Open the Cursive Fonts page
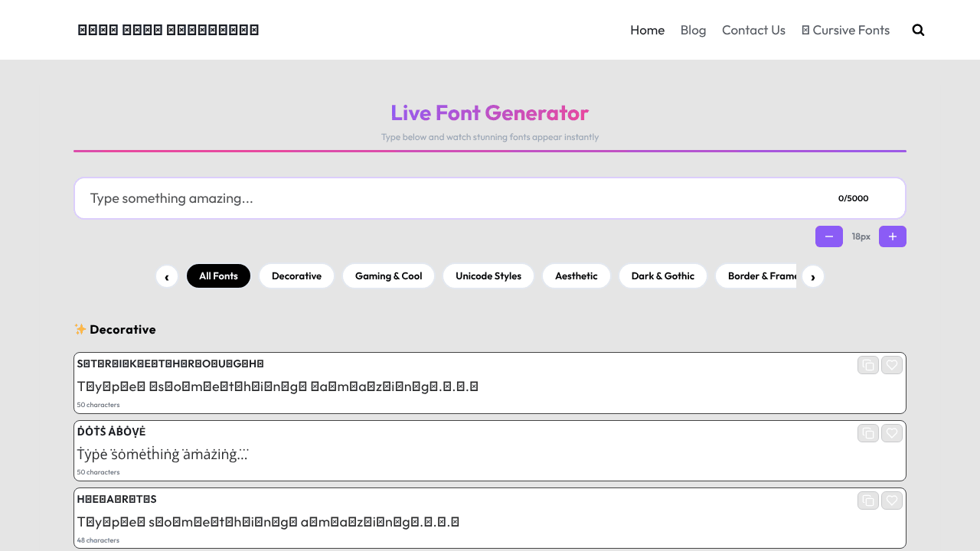980x551 pixels. (845, 30)
